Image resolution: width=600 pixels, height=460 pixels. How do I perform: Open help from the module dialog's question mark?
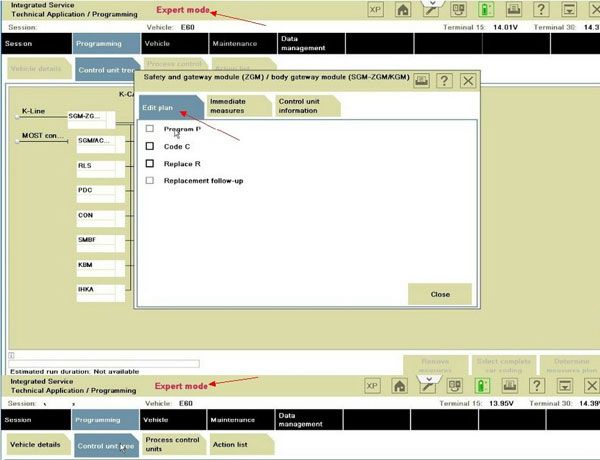(444, 81)
